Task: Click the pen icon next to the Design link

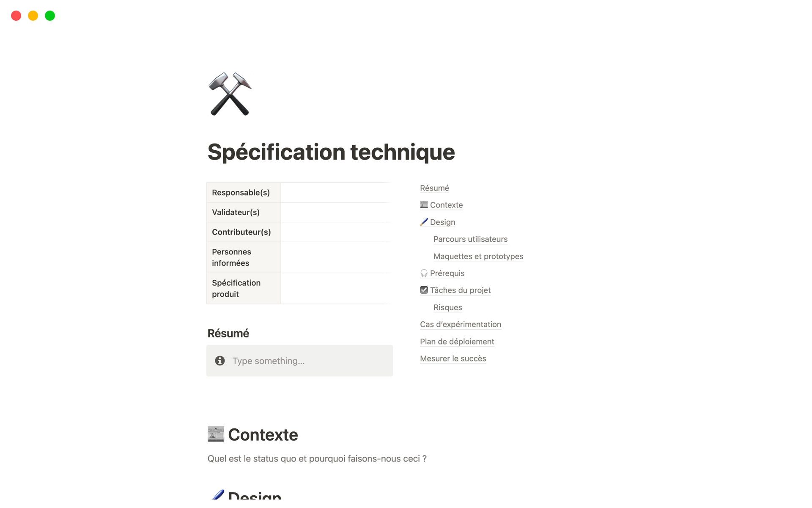Action: pos(424,222)
